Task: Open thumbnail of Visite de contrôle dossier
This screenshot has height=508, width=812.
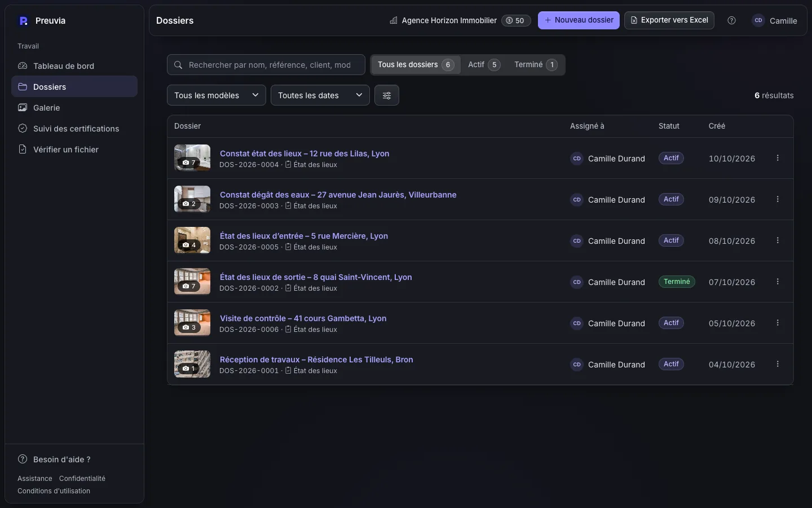Action: pos(192,323)
